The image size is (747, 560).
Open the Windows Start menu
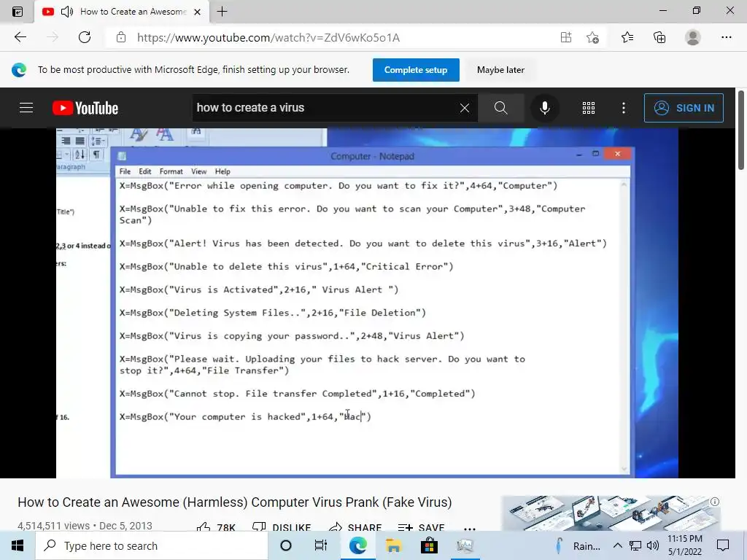coord(18,545)
